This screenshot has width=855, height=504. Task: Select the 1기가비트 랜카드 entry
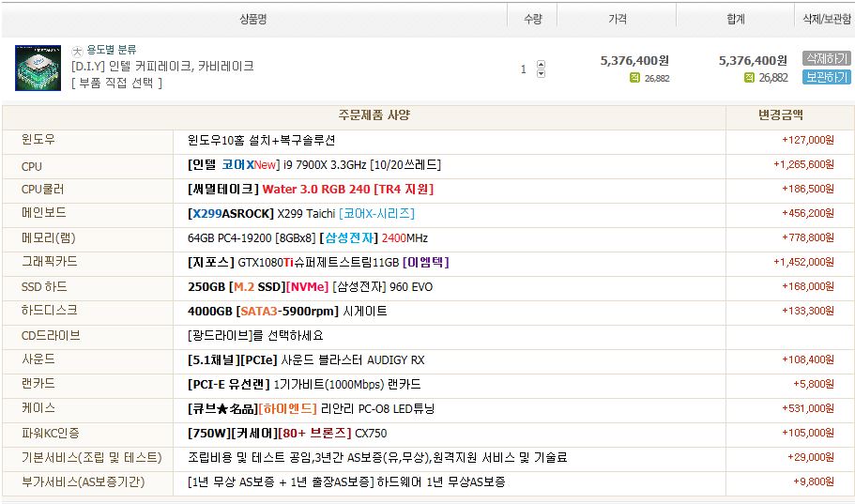(304, 385)
